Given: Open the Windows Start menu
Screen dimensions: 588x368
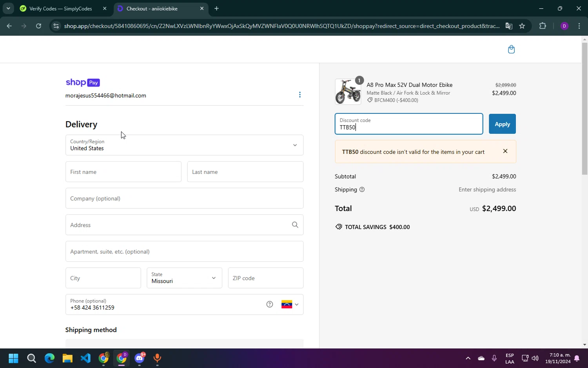Looking at the screenshot, I should [x=13, y=358].
